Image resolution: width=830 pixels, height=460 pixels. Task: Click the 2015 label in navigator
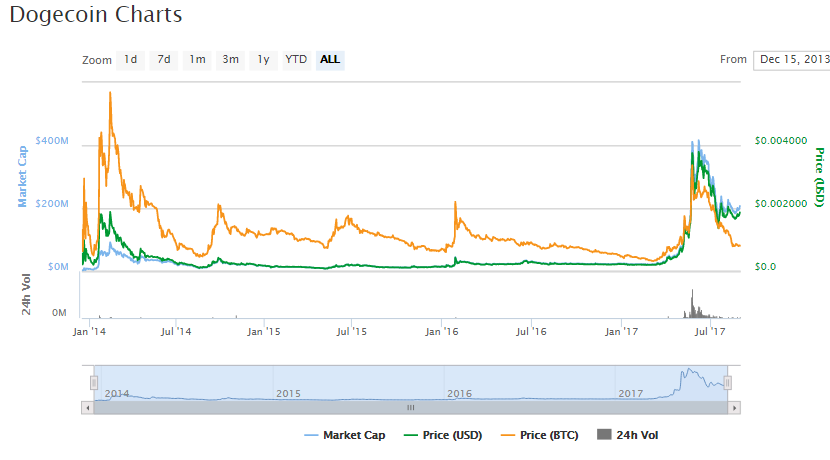[x=288, y=393]
